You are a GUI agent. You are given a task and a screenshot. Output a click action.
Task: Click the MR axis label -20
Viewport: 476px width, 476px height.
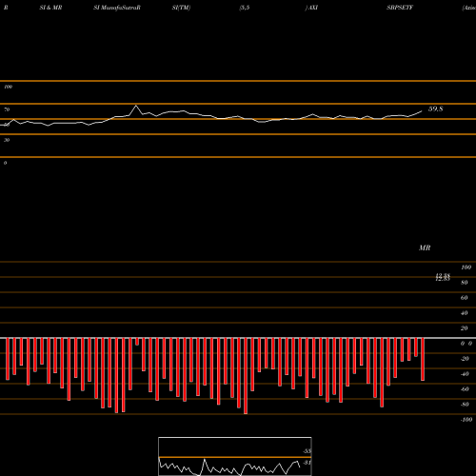tap(465, 359)
